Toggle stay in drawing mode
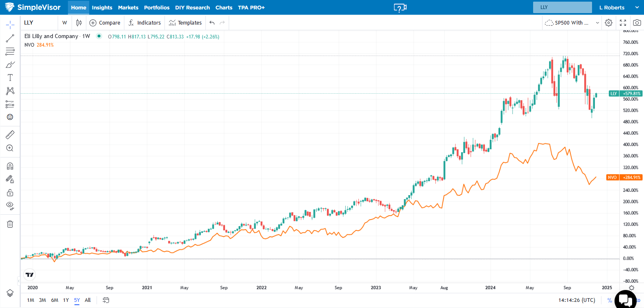Screen dimensions: 644x308 point(10,179)
